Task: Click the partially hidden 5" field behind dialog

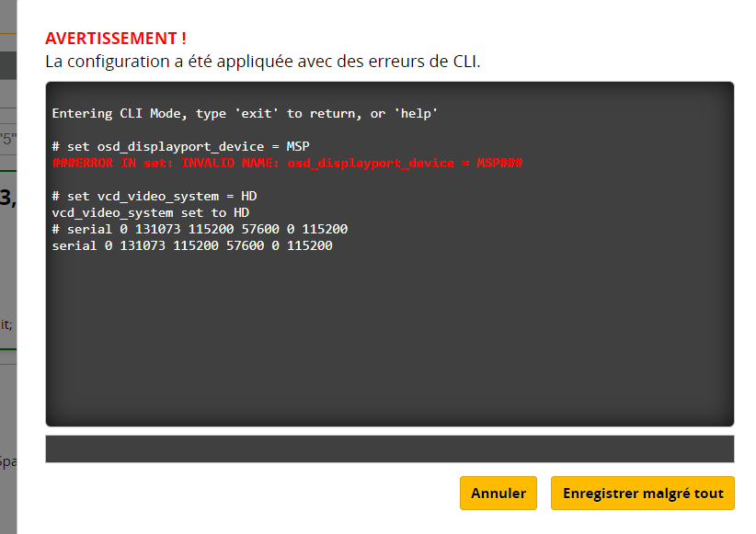Action: tap(7, 139)
